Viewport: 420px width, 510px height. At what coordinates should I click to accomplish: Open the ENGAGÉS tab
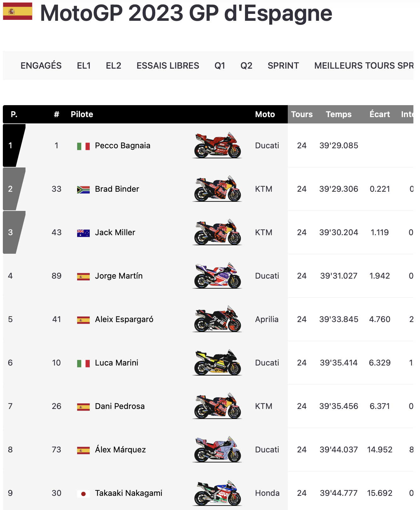pos(41,65)
